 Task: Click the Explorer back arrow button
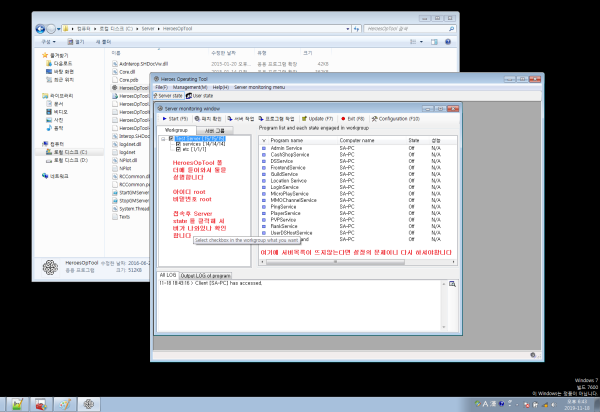(x=40, y=29)
